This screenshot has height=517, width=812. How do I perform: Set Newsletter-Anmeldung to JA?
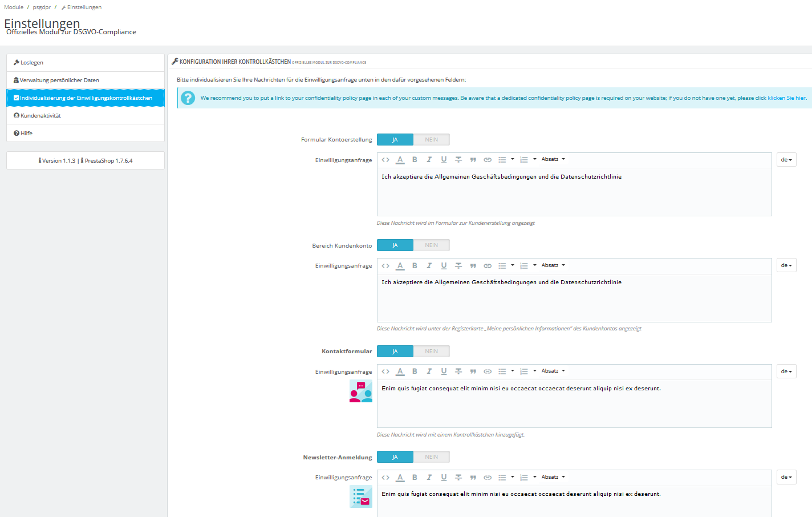pos(395,457)
